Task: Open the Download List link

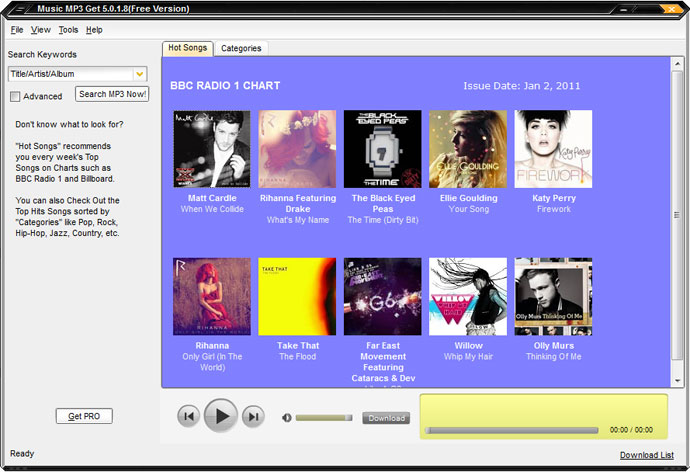Action: (x=646, y=455)
